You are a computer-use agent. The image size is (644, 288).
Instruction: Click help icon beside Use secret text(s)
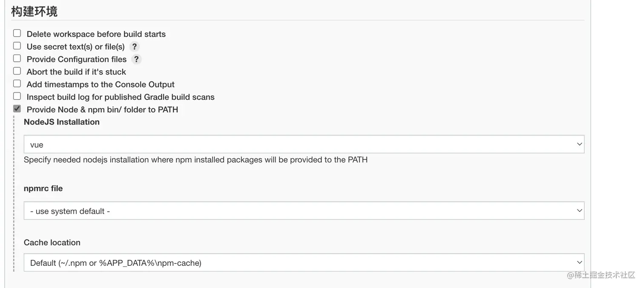(x=134, y=46)
